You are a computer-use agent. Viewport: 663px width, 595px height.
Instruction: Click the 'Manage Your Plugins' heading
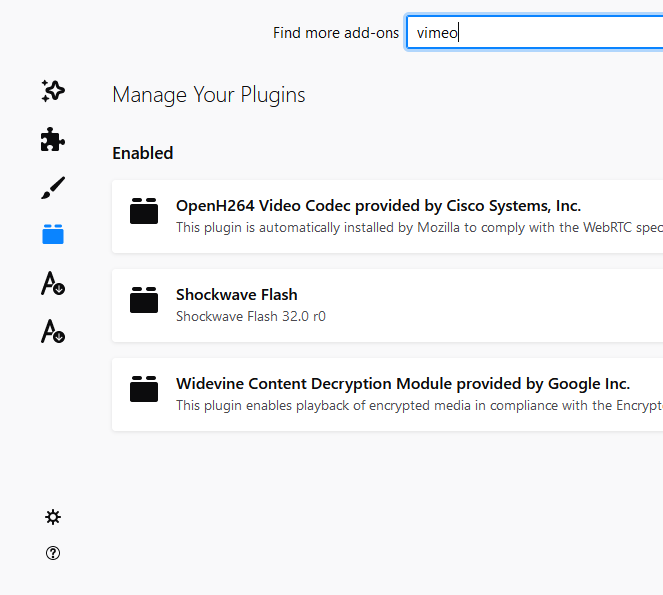pos(209,95)
